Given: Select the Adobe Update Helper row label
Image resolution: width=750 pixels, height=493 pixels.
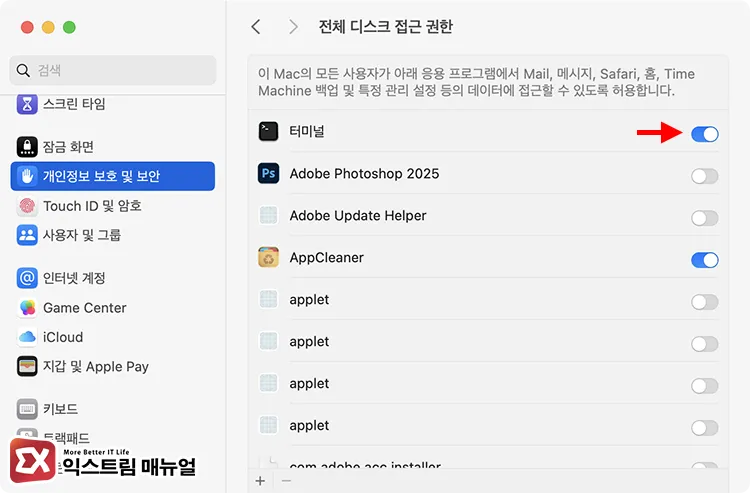Looking at the screenshot, I should click(x=358, y=216).
